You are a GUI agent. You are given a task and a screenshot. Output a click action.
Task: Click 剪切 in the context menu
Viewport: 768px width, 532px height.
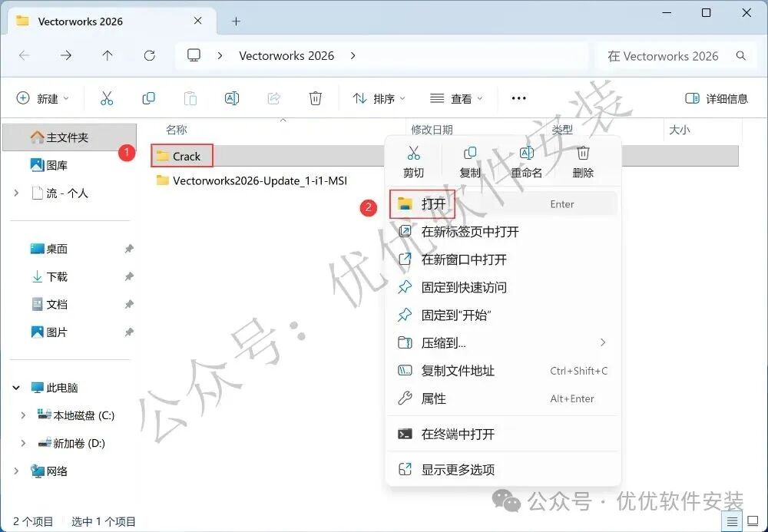[413, 160]
